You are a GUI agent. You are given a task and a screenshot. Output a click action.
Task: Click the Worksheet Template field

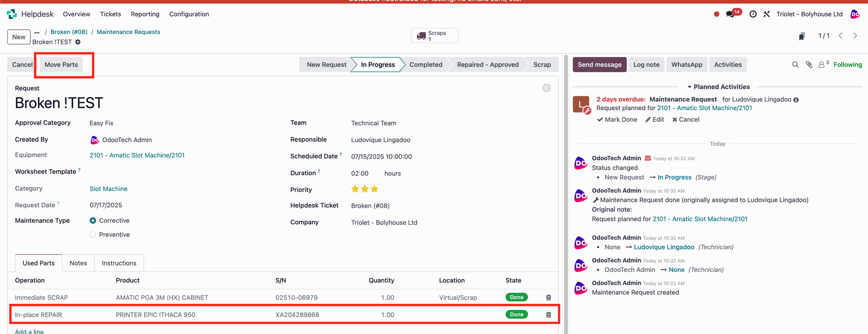[183, 172]
